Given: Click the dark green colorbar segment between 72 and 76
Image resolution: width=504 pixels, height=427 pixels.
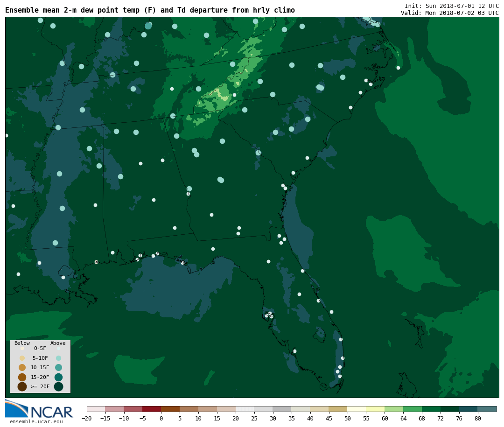Looking at the screenshot, I should coord(450,409).
